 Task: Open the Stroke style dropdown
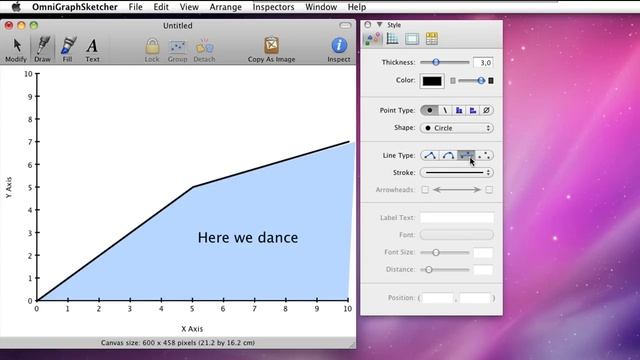[457, 173]
